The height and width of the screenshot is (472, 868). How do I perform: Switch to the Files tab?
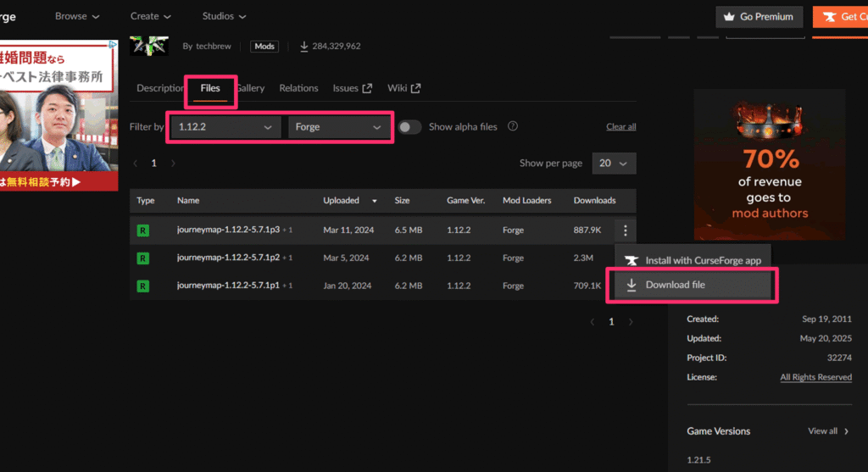click(x=210, y=88)
